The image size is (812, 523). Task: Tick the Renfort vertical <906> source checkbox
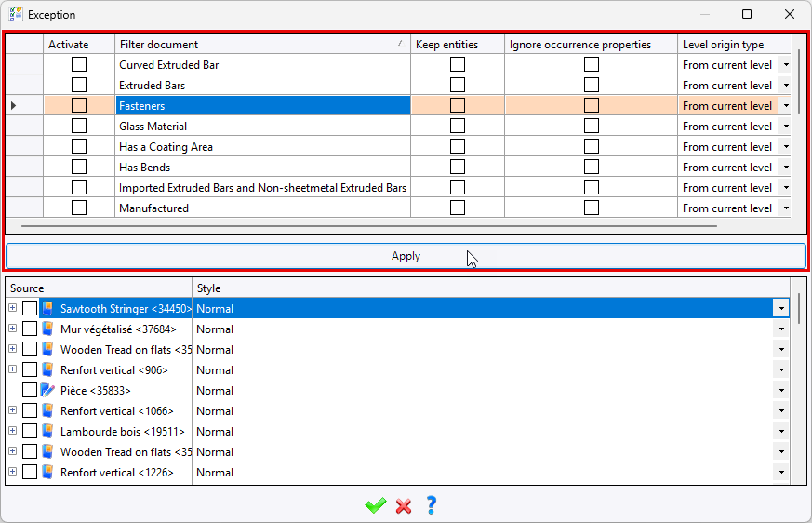click(30, 370)
